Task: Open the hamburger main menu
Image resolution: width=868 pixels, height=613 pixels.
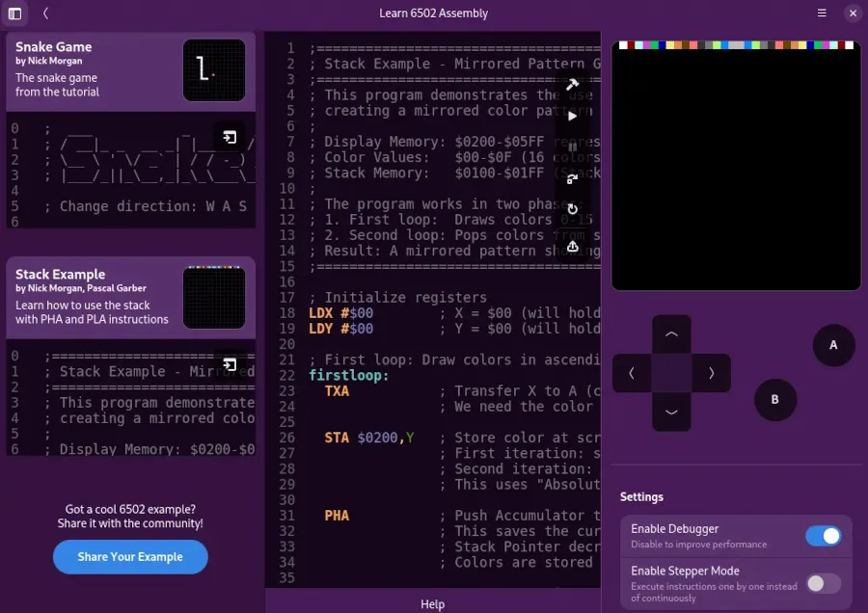Action: coord(822,13)
